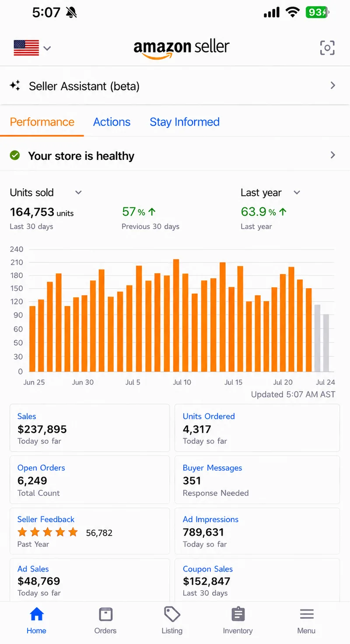Viewport: 350px width, 644px height.
Task: Open the Ad Sales card
Action: [x=90, y=580]
